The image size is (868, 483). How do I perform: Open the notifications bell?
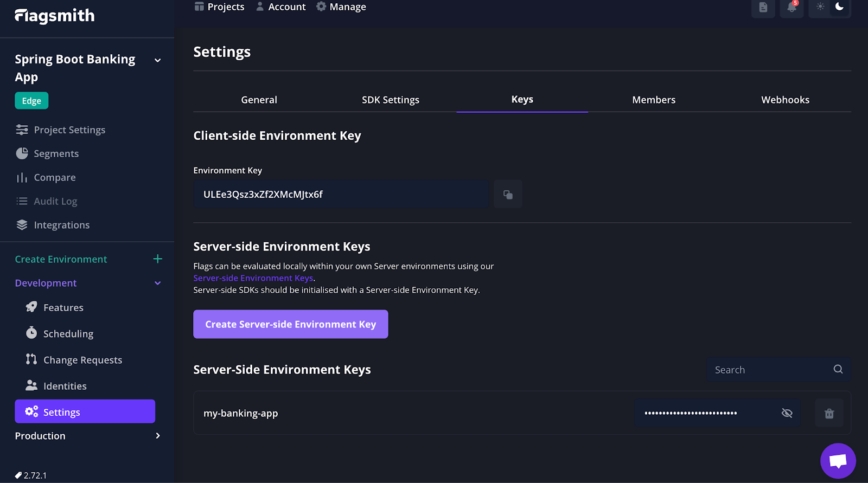coord(792,8)
